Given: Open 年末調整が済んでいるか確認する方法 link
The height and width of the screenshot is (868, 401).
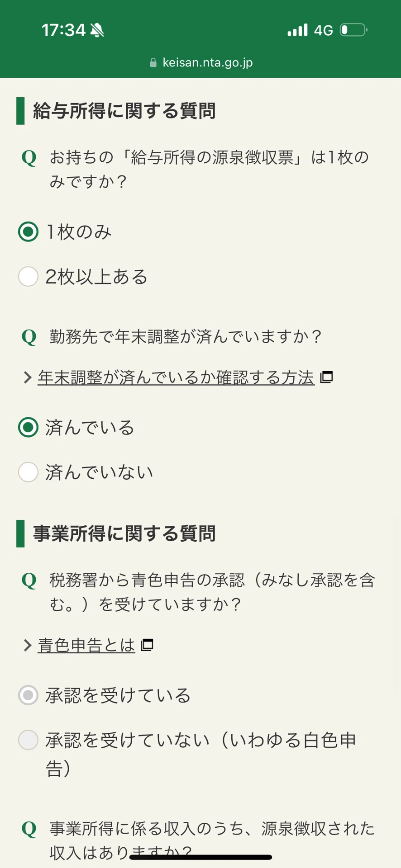Looking at the screenshot, I should (176, 377).
